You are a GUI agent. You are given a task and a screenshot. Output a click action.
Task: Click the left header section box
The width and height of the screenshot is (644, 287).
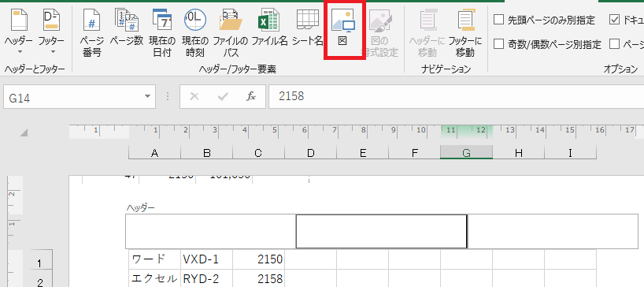[x=211, y=231]
